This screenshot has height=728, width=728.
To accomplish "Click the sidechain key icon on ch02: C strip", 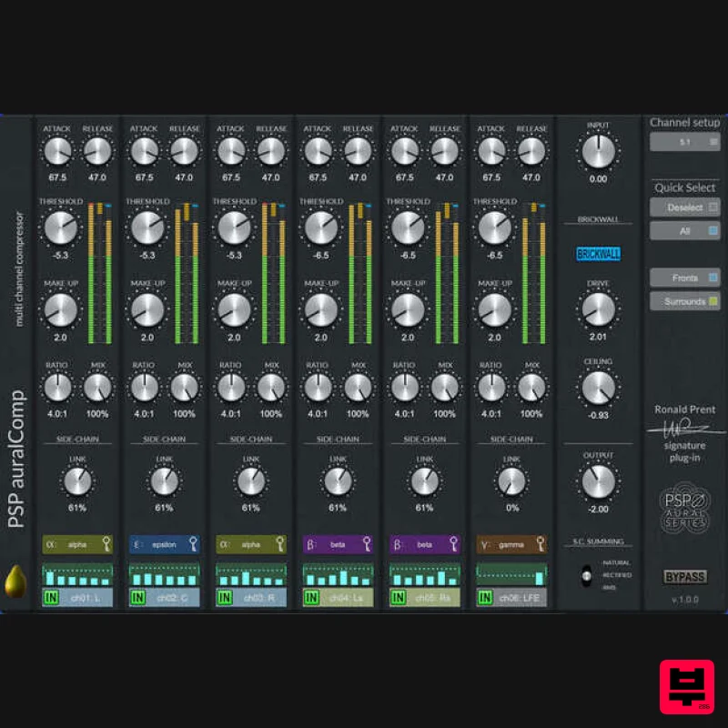I will (x=194, y=543).
